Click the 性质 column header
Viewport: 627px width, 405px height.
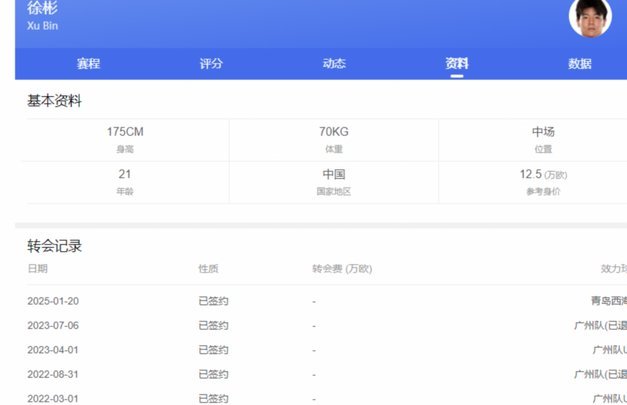click(208, 268)
